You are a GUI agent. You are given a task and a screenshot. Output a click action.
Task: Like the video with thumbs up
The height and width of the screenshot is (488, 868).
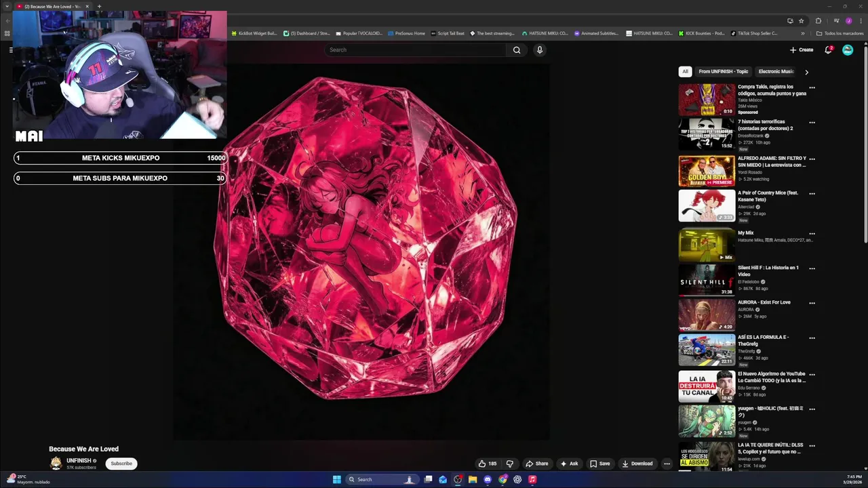[x=488, y=464]
